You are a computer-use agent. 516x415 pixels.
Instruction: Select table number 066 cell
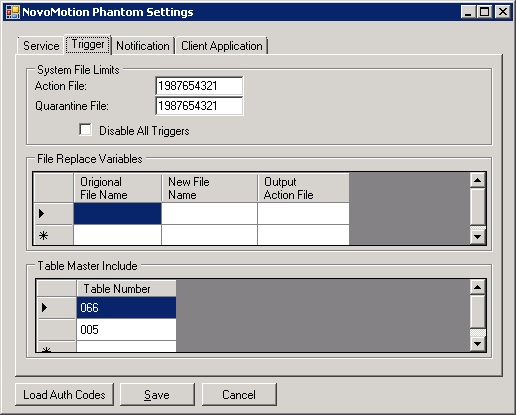tap(126, 308)
